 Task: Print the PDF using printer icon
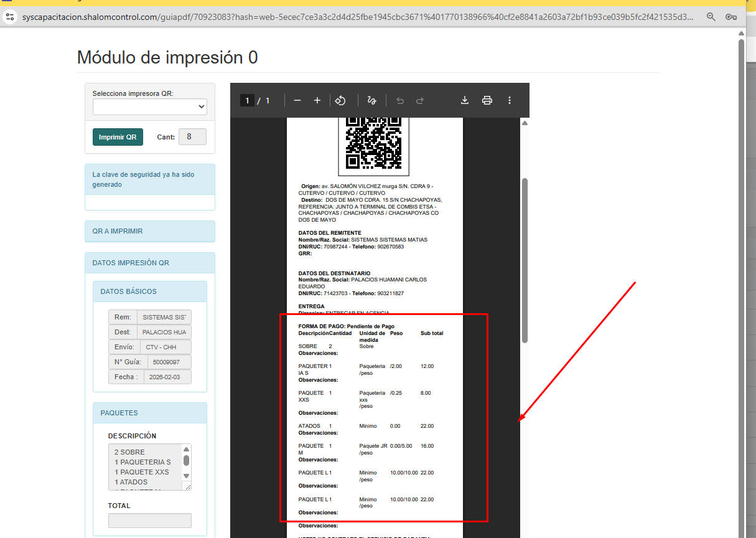pos(487,100)
